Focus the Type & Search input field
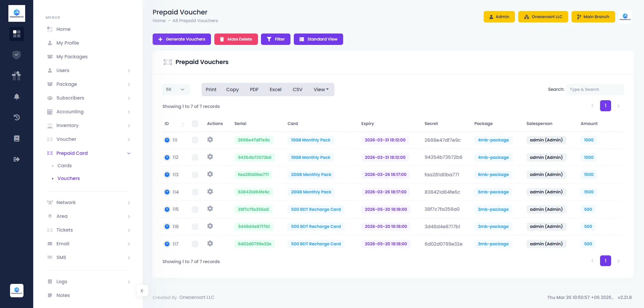 (595, 89)
